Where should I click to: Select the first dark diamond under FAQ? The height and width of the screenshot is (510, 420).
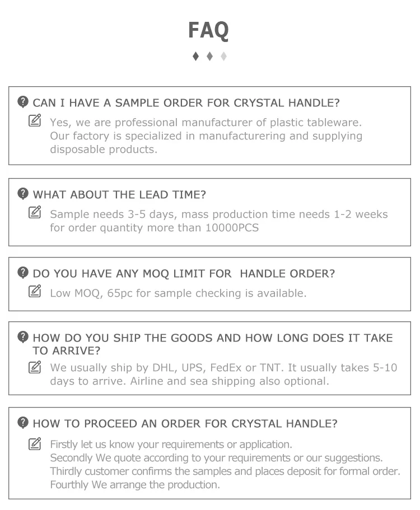pyautogui.click(x=195, y=56)
